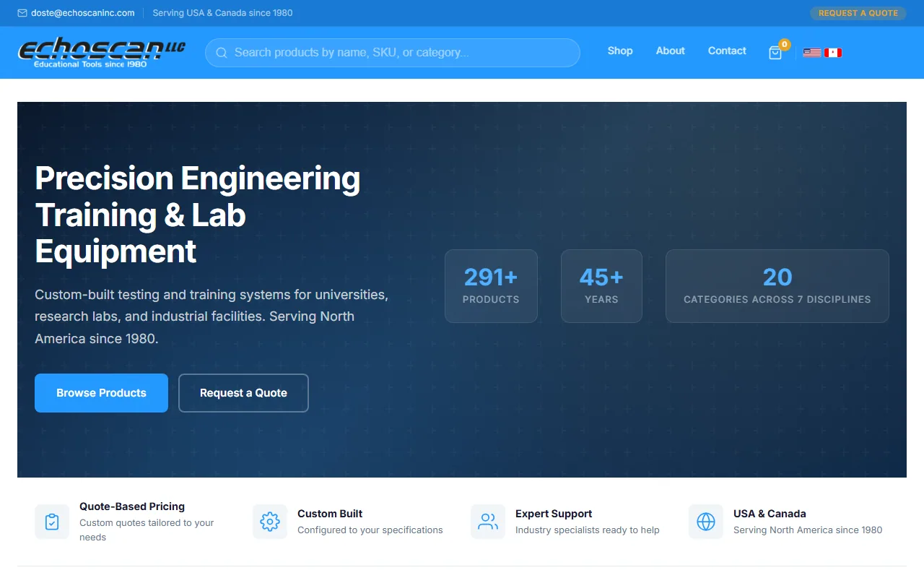Click "Serving USA & Canada since 1980" text

(x=223, y=13)
